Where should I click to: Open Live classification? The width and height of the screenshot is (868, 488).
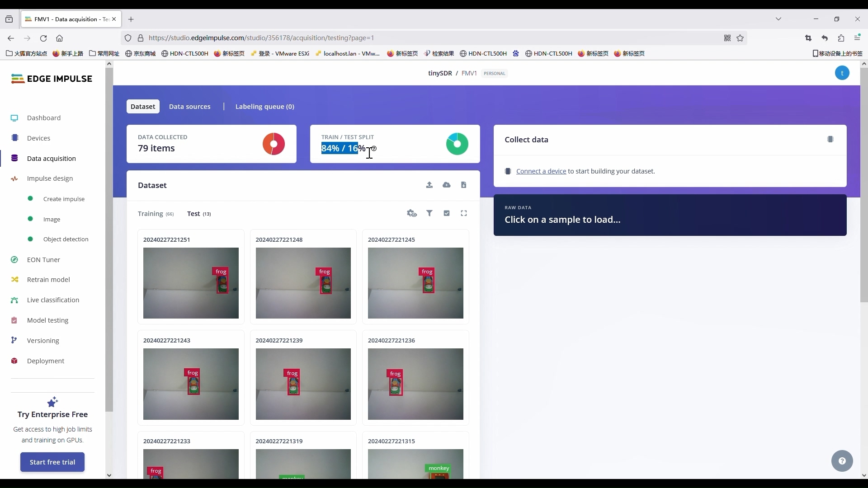[53, 300]
